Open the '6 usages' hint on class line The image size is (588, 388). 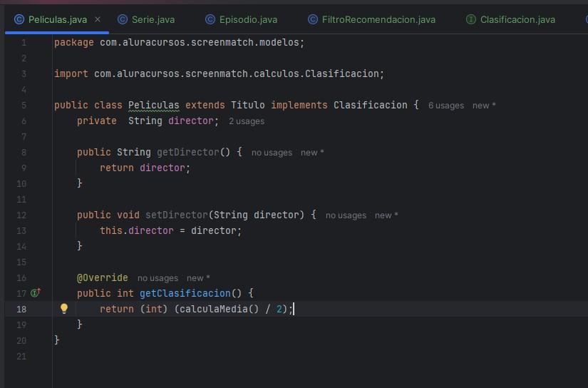(x=446, y=106)
